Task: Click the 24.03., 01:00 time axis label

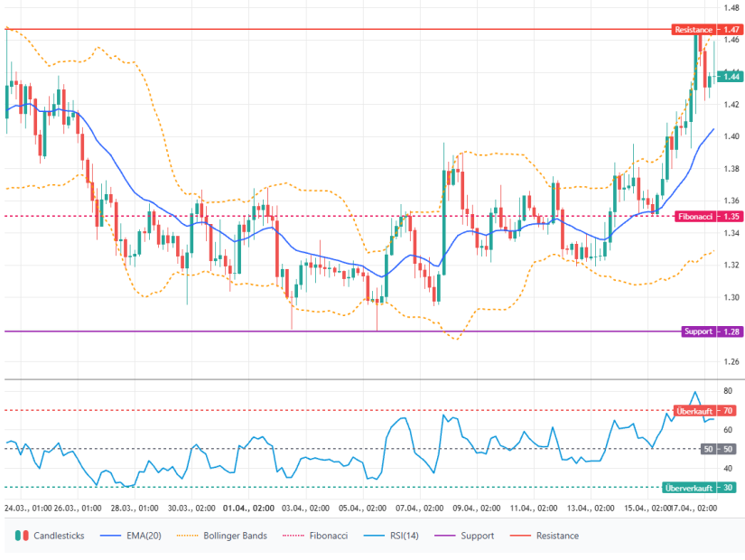Action: click(x=29, y=508)
